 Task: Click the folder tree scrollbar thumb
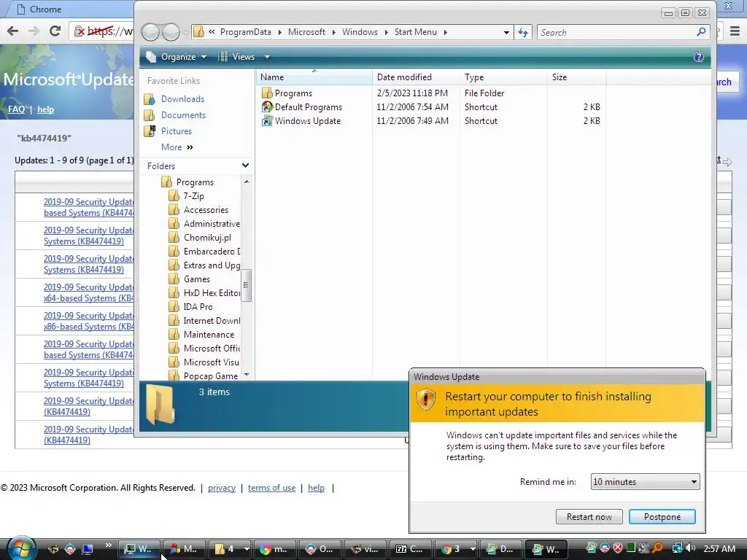coord(247,285)
